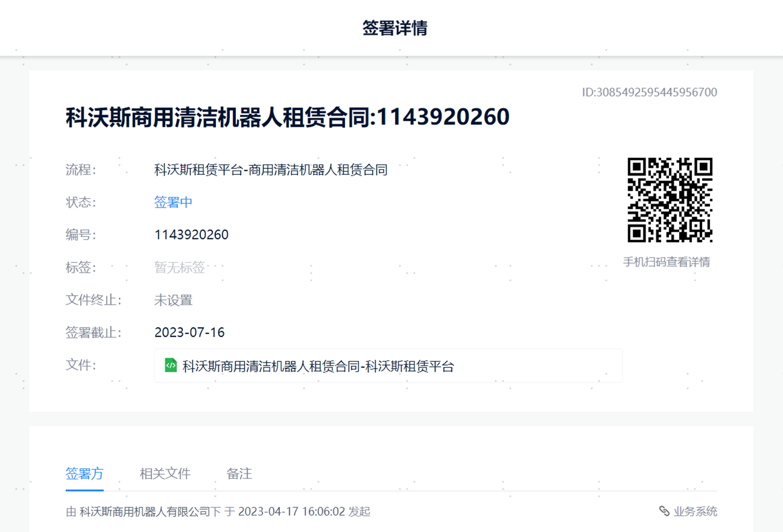Switch to the 签署方 tab
Image resolution: width=783 pixels, height=532 pixels.
coord(84,473)
